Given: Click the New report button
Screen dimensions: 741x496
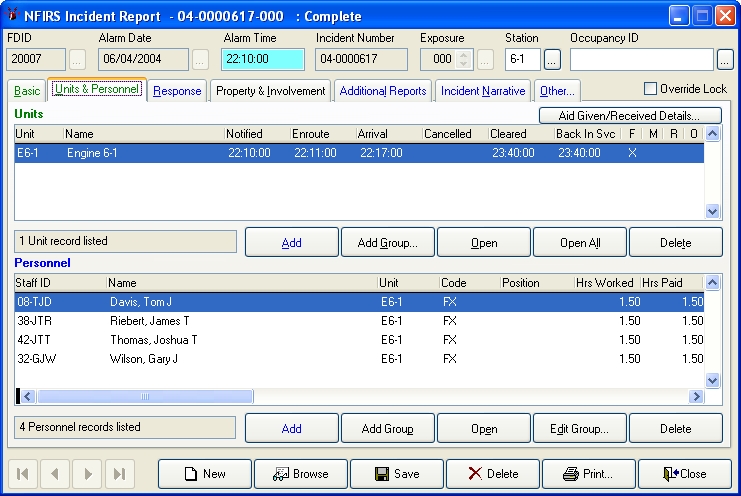Looking at the screenshot, I should (205, 474).
